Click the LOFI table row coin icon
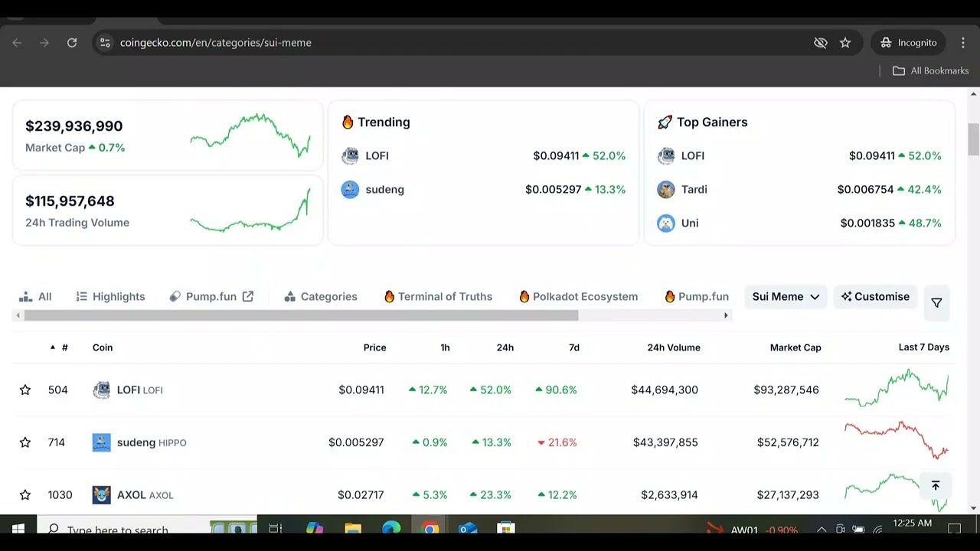Screen dimensions: 980x551 [x=102, y=390]
